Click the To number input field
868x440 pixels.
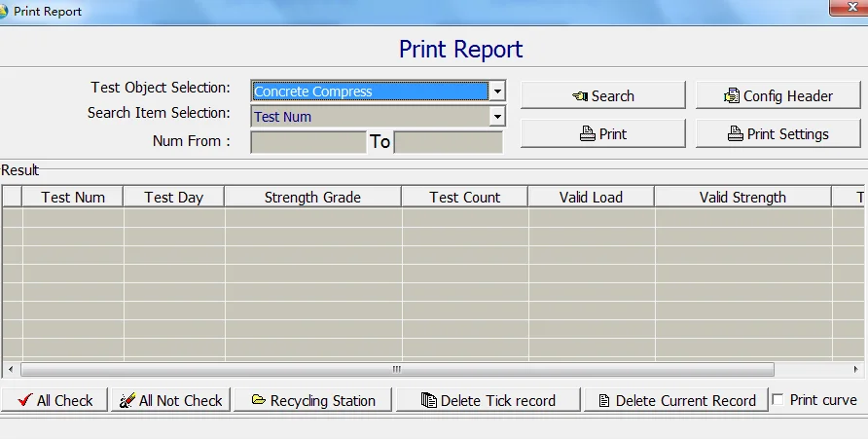(448, 142)
